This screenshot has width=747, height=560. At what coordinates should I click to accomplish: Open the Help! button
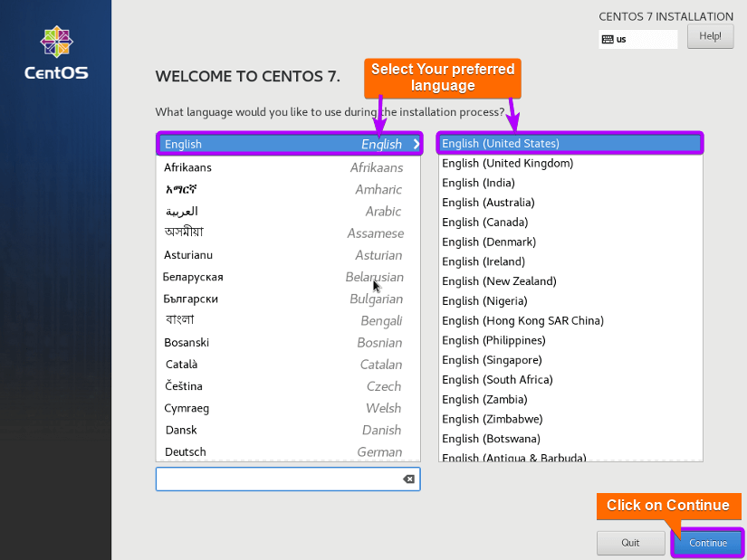[x=710, y=36]
